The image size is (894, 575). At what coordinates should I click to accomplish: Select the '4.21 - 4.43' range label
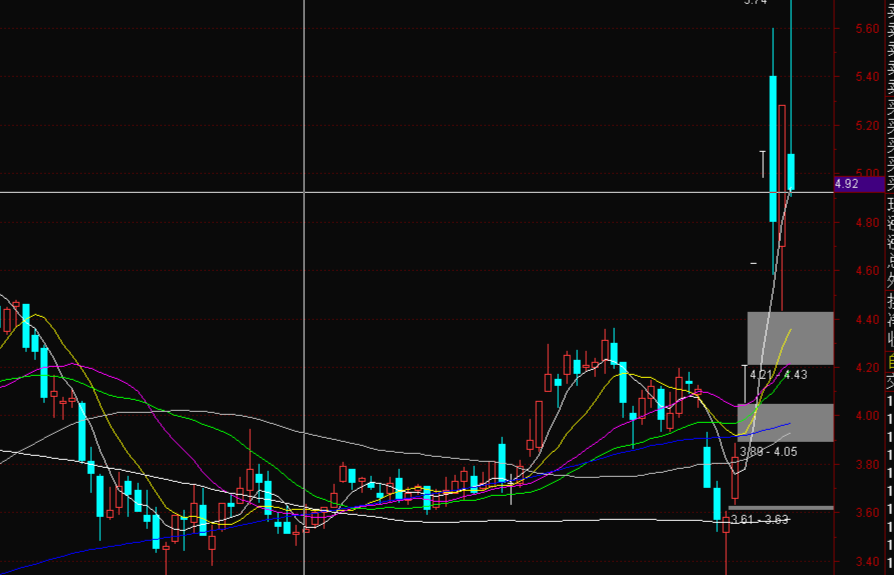(778, 375)
